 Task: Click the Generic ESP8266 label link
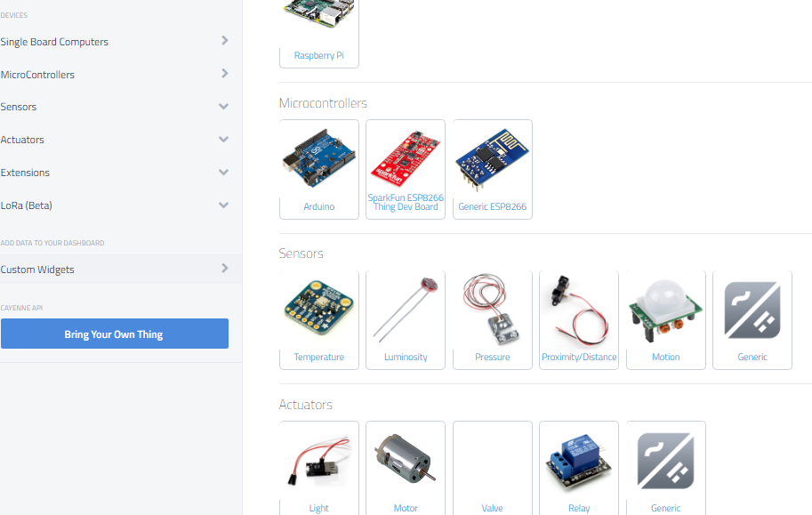point(493,206)
